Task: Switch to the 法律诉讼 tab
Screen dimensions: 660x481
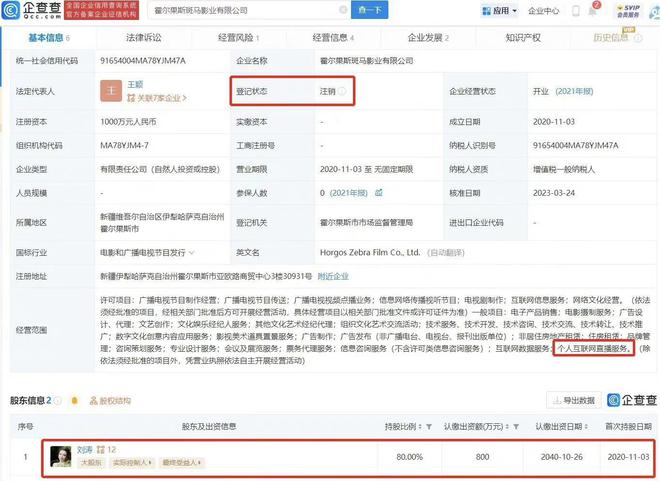Action: [142, 37]
